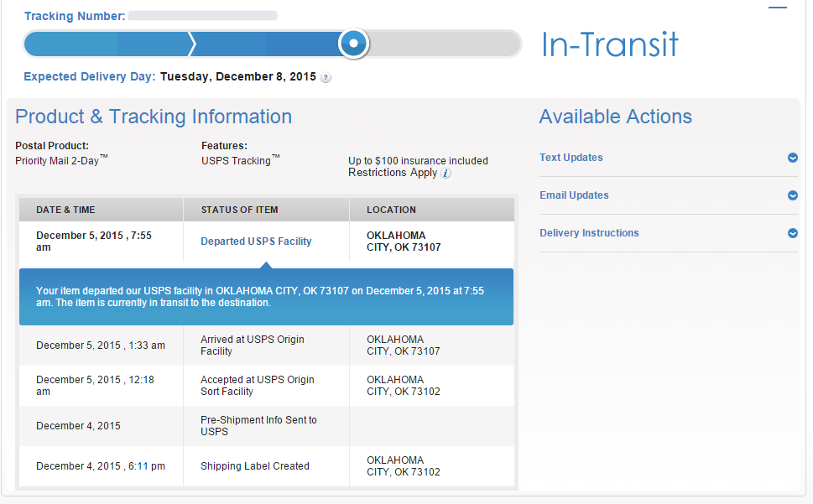Select the Shipping Label Created status

point(255,466)
